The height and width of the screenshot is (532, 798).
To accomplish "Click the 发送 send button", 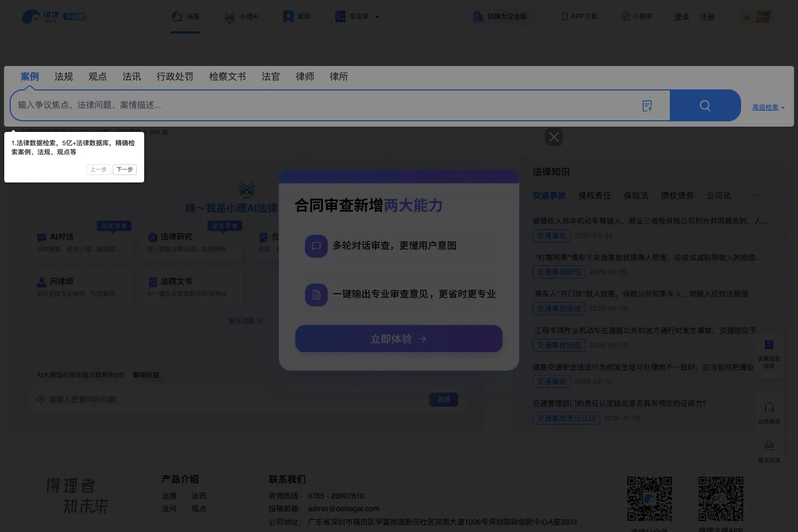I will click(444, 400).
